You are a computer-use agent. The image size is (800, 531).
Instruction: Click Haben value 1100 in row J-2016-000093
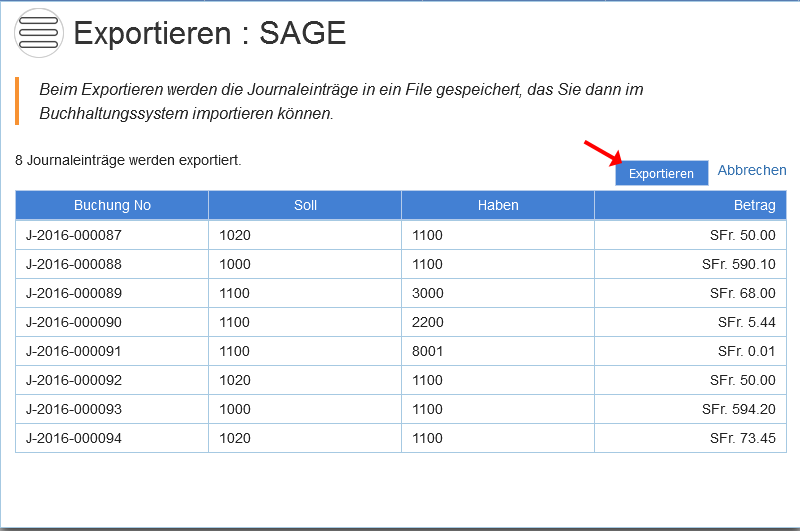coord(427,409)
